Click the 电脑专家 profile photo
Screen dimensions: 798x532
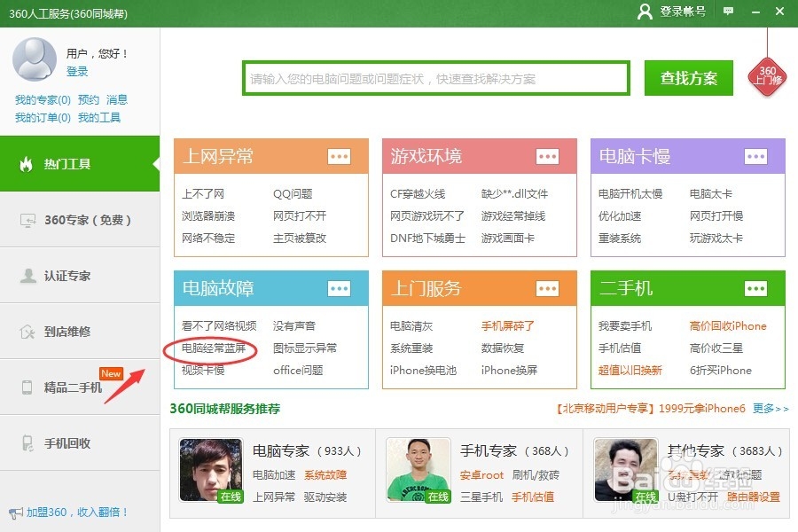pos(211,470)
